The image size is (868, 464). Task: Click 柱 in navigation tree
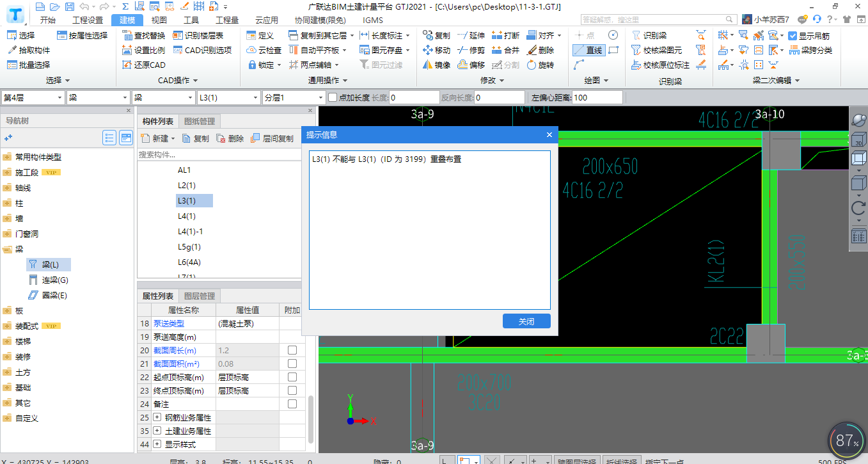pyautogui.click(x=19, y=203)
